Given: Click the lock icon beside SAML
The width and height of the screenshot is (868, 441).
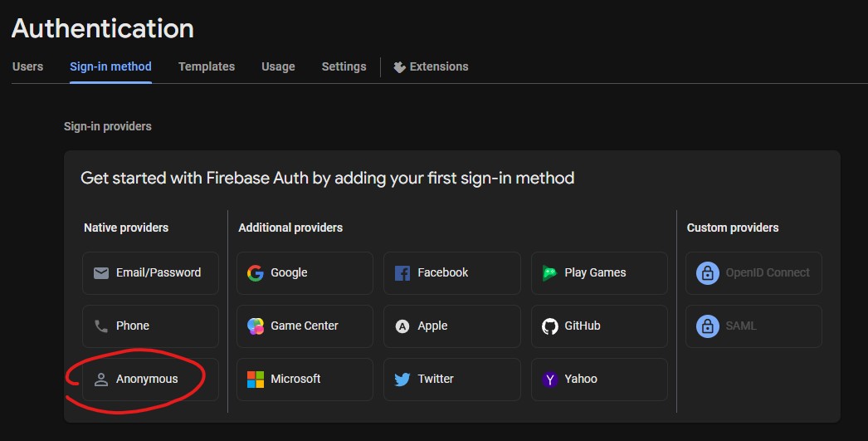Looking at the screenshot, I should 708,326.
